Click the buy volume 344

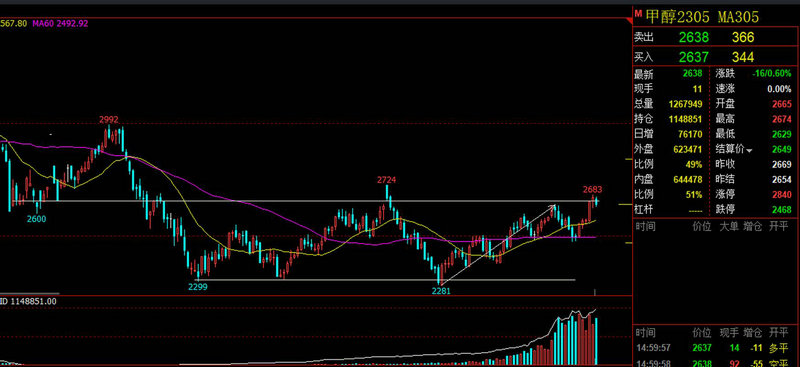tap(743, 57)
